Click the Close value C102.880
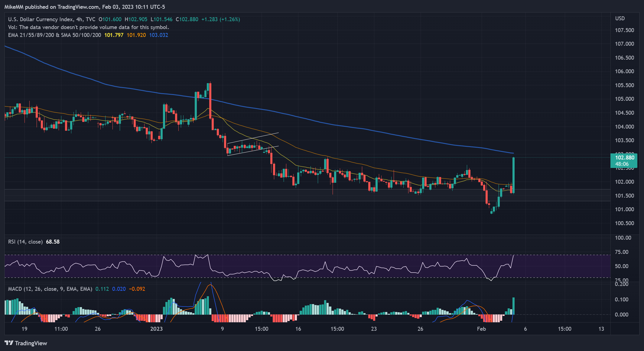Image resolution: width=644 pixels, height=351 pixels. coord(187,19)
